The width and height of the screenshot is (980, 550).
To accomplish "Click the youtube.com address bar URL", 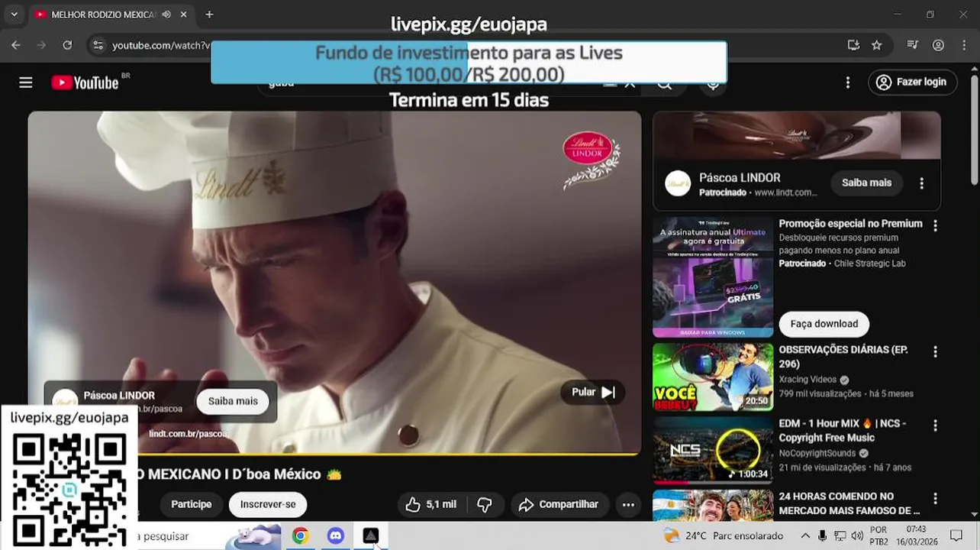I will coord(161,45).
